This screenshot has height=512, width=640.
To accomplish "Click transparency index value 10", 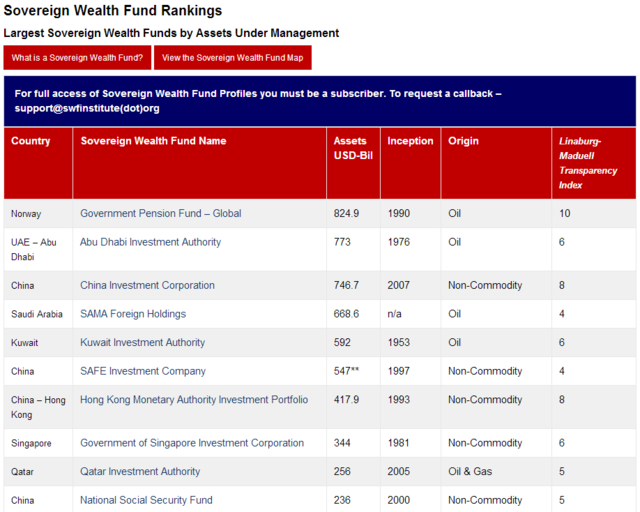I will click(x=564, y=214).
